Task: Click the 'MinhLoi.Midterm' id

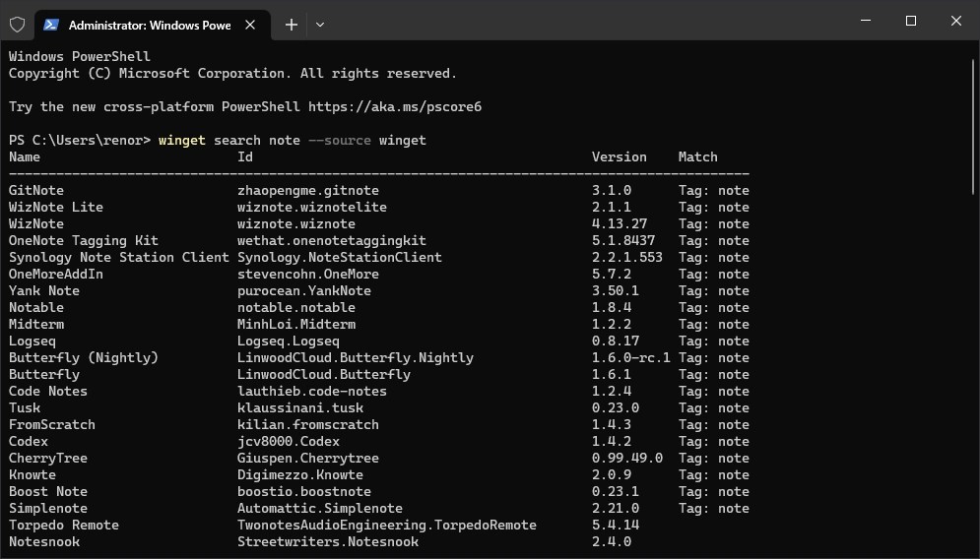Action: 296,325
